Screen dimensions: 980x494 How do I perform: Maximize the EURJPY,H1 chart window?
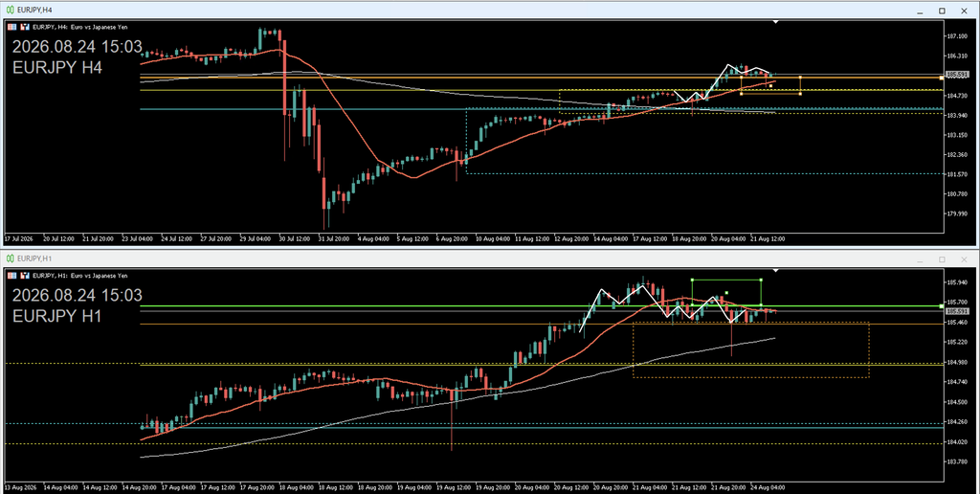(x=942, y=258)
